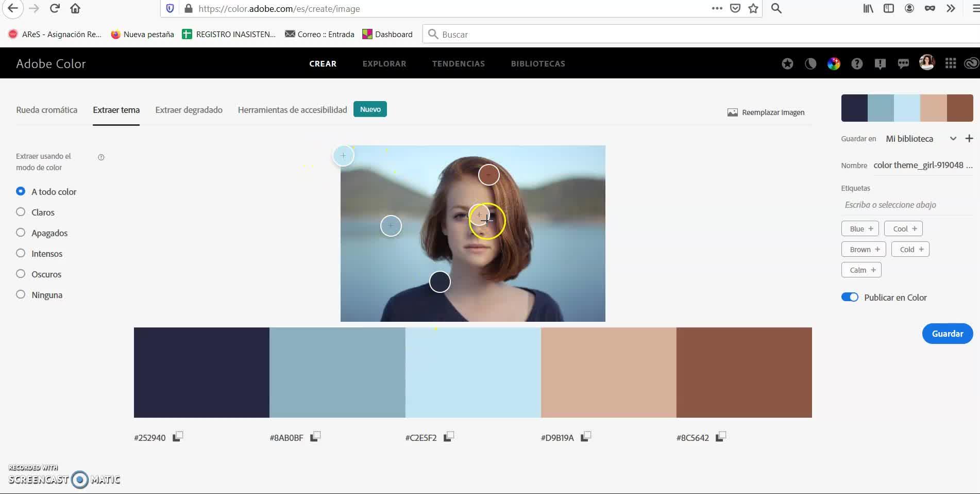Viewport: 980px width, 494px height.
Task: Open the help question mark icon
Action: pyautogui.click(x=856, y=63)
